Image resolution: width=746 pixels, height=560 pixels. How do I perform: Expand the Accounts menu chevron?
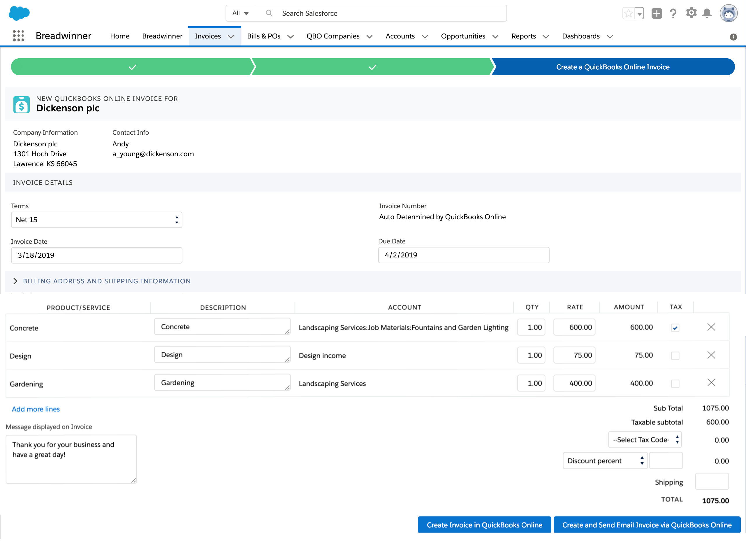coord(425,36)
